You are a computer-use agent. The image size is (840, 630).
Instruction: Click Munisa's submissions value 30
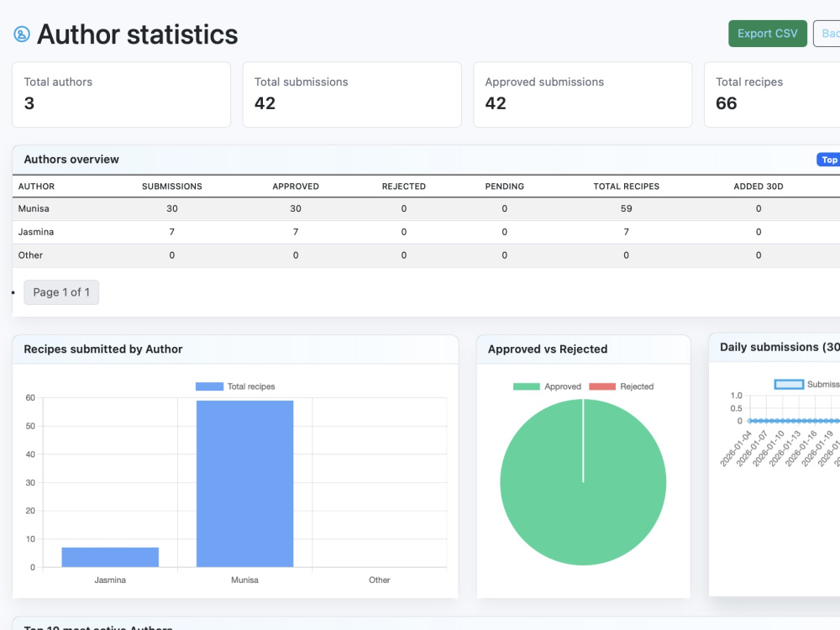point(172,209)
